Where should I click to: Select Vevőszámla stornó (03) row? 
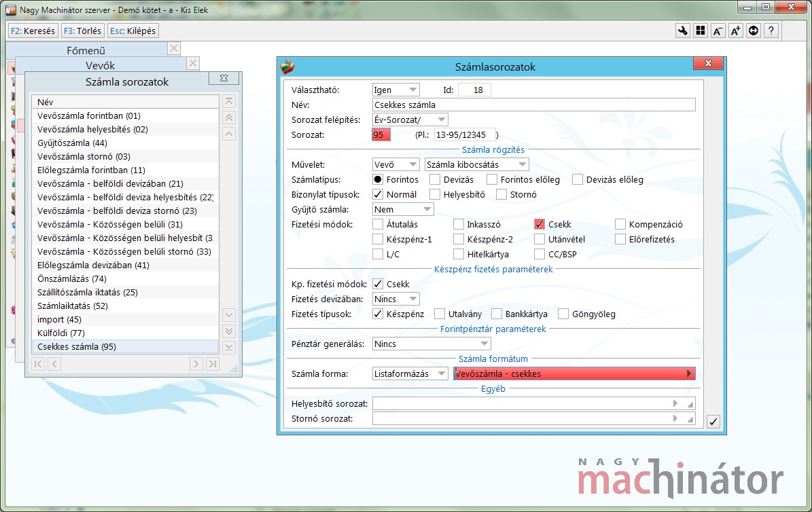(x=125, y=156)
